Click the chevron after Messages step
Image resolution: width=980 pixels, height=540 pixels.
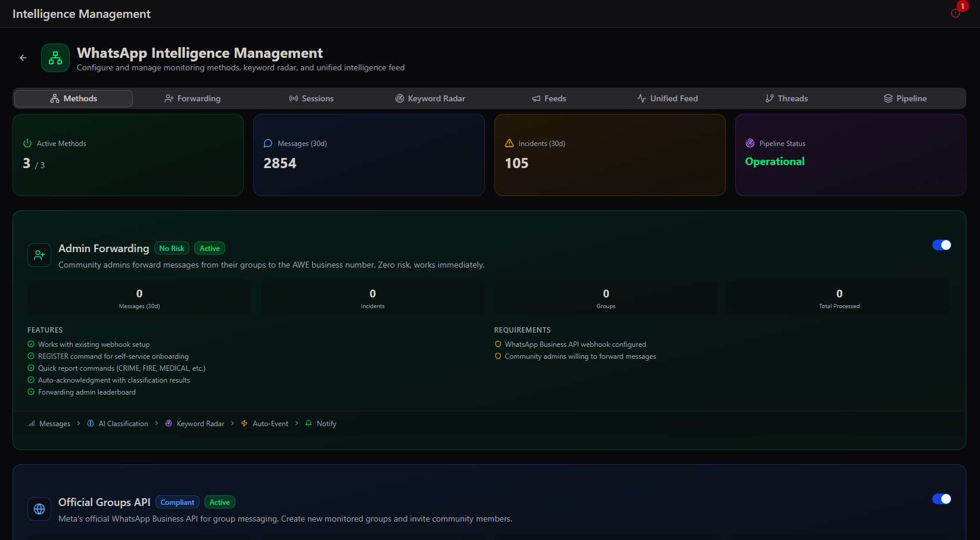[x=79, y=423]
